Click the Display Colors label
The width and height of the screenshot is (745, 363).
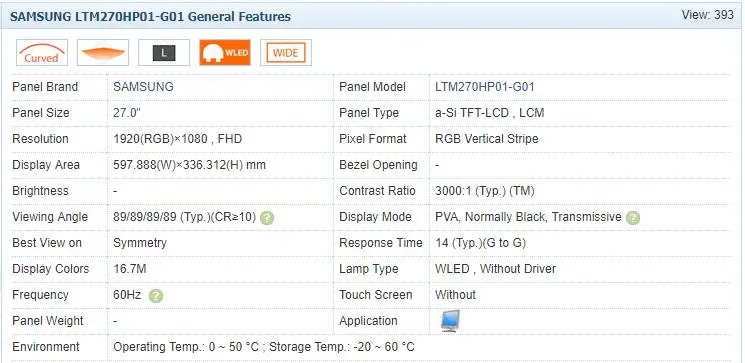point(51,269)
